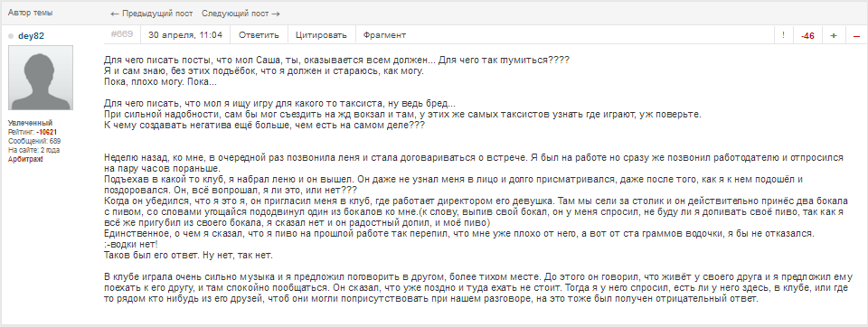This screenshot has width=868, height=327.
Task: Click the exclamation report icon
Action: [x=783, y=35]
